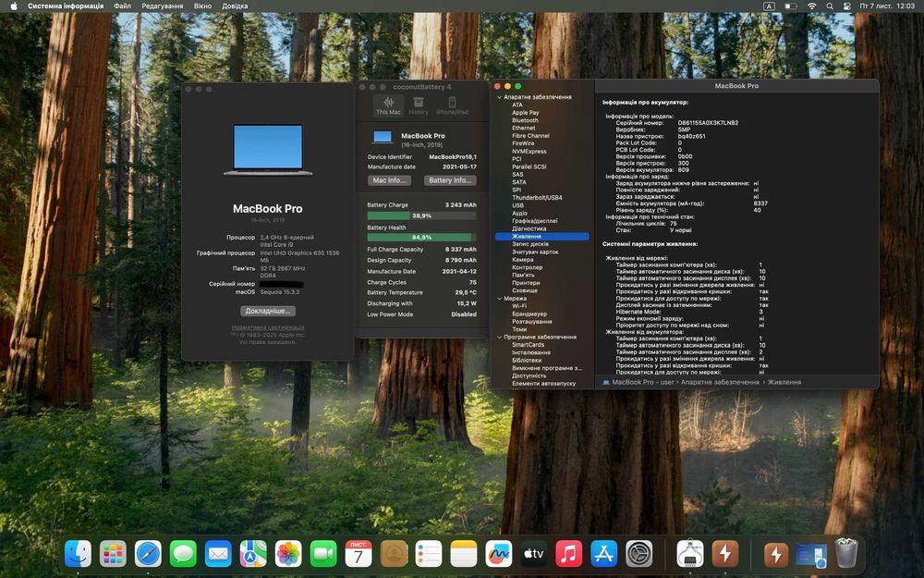Select Thunderbolt/USB4 in the sidebar
This screenshot has width=924, height=578.
pyautogui.click(x=537, y=198)
